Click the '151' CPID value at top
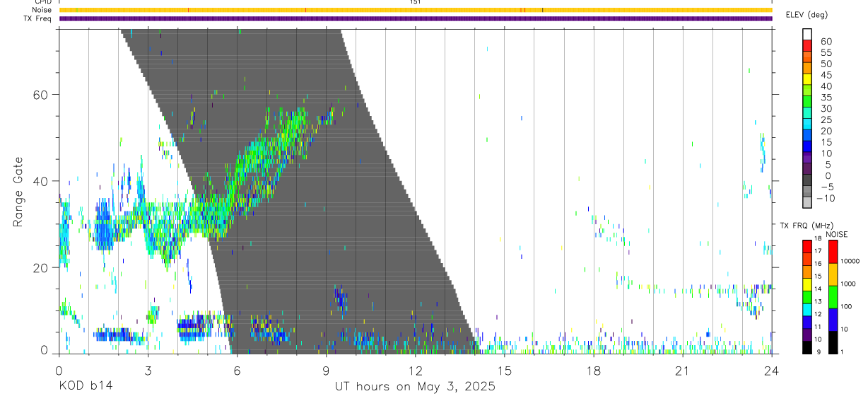The height and width of the screenshot is (401, 868). (416, 2)
